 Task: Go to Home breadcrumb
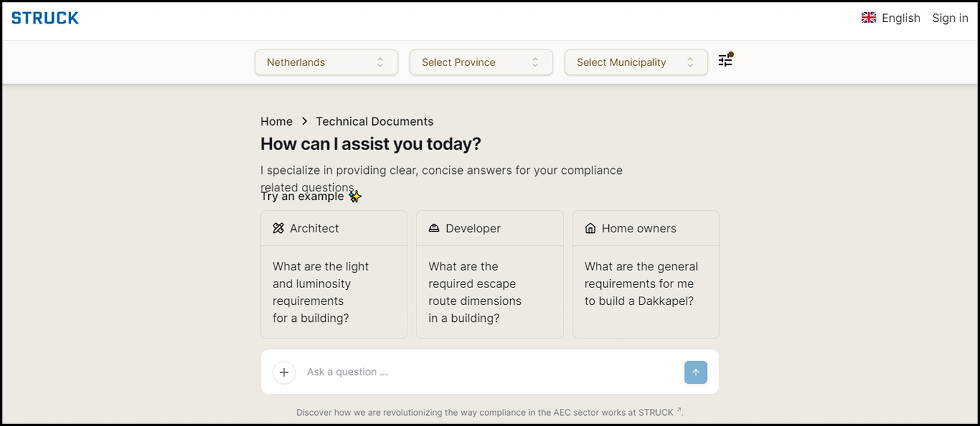(277, 121)
